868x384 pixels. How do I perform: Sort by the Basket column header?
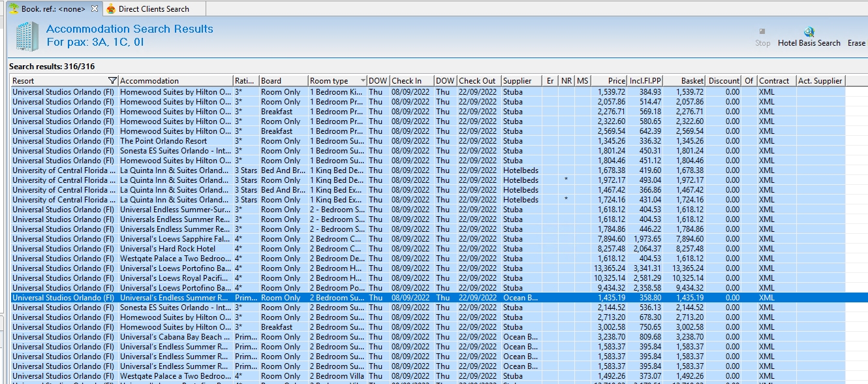[685, 81]
